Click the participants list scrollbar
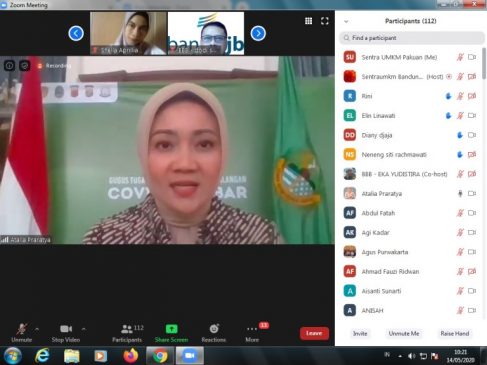 [x=484, y=63]
